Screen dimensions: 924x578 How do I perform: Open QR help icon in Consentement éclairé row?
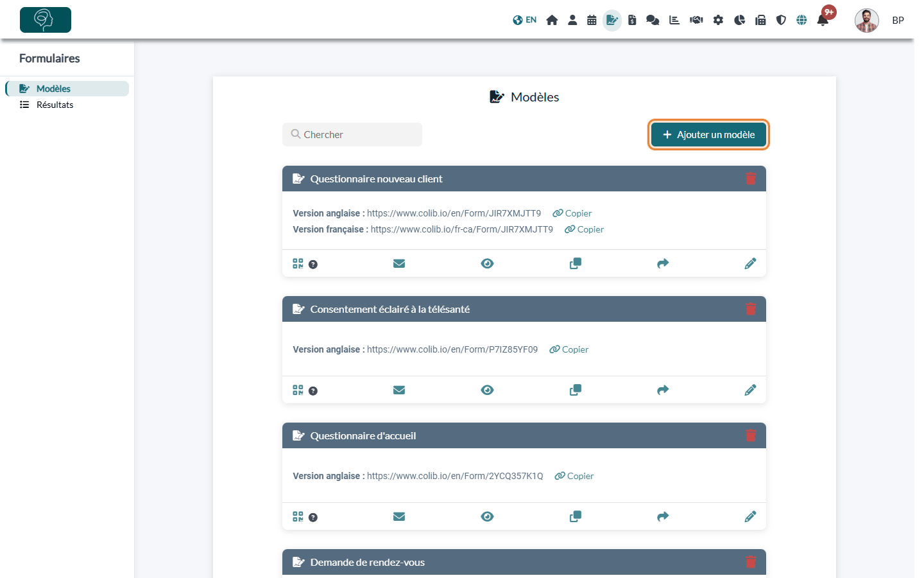click(x=313, y=391)
